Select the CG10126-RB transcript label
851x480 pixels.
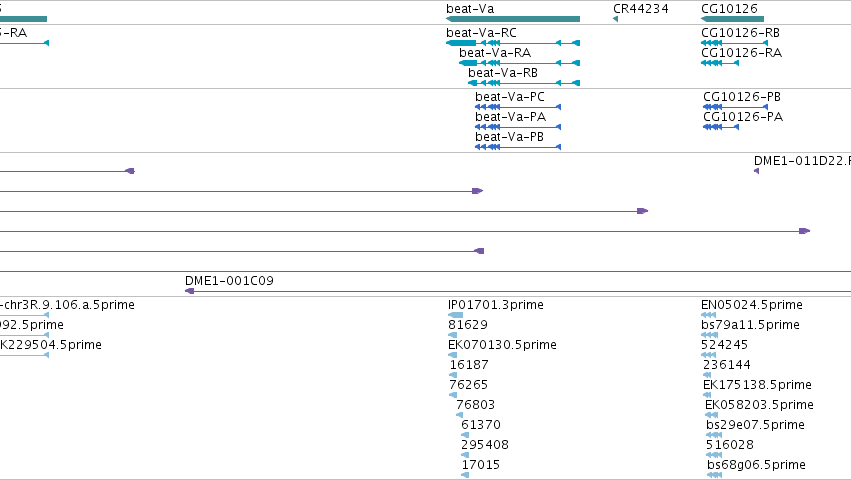tap(740, 33)
